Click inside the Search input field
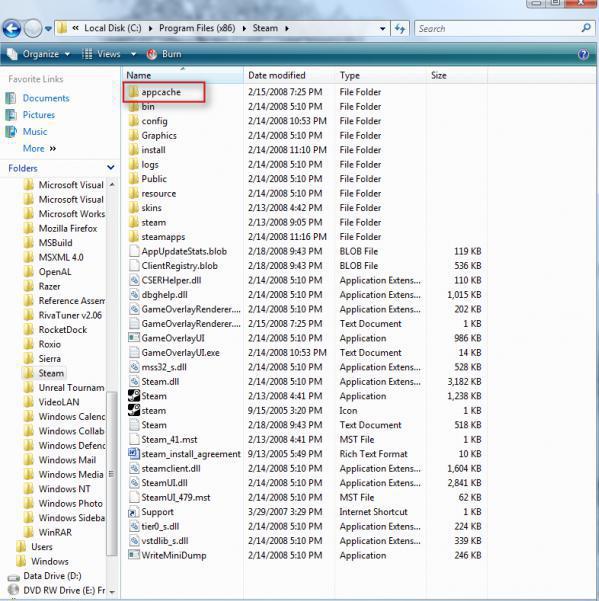The image size is (599, 601). coord(498,28)
